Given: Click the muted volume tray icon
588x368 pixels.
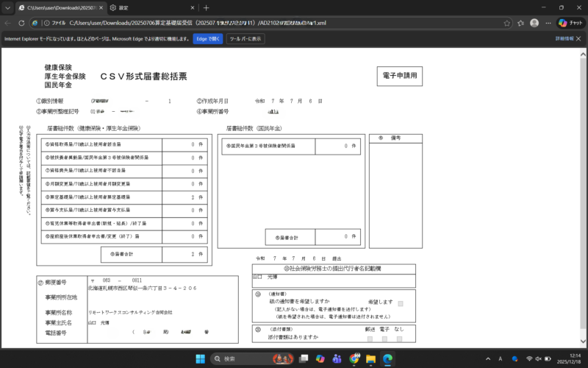Looking at the screenshot, I should click(x=539, y=359).
